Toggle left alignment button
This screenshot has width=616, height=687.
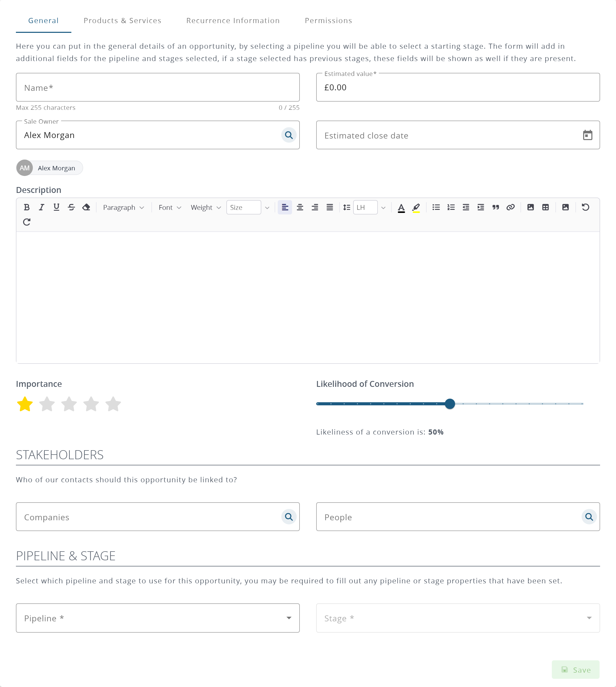[285, 207]
